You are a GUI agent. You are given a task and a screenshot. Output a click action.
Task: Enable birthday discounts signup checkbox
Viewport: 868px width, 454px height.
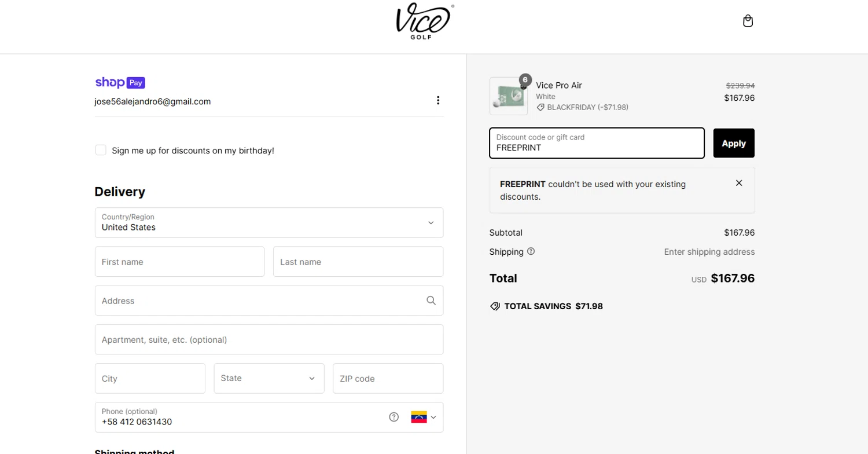(x=101, y=151)
